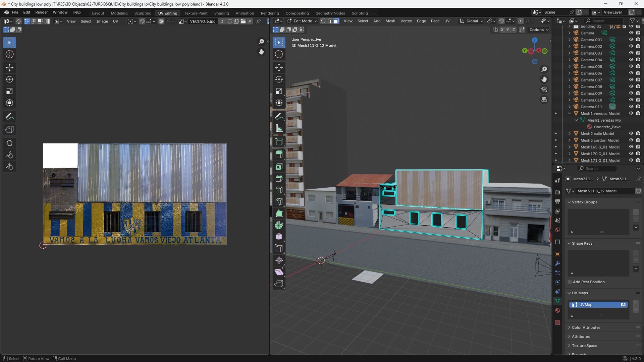
Task: Select the Rip Region tool
Action: click(x=279, y=284)
